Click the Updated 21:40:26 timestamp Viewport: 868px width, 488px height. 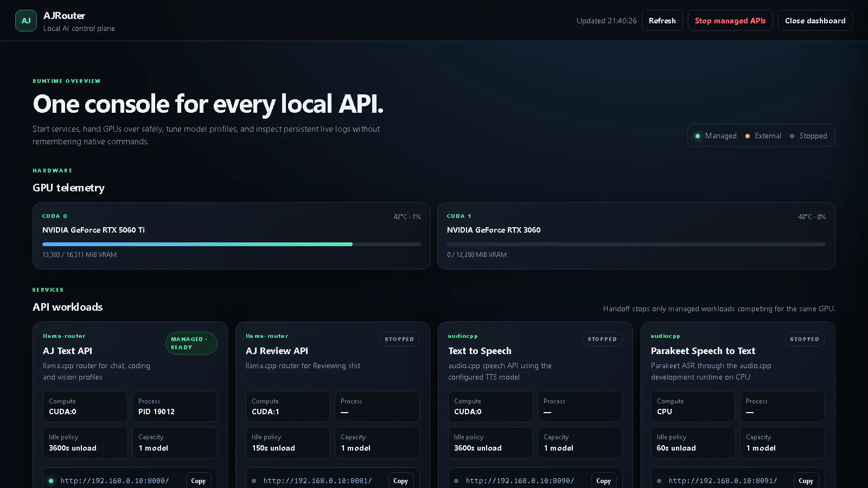(607, 21)
